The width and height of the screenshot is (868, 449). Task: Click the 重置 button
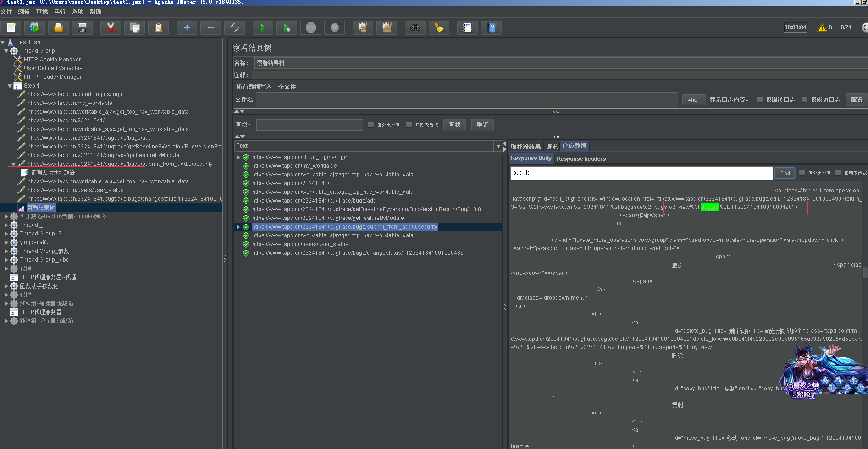[x=482, y=125]
